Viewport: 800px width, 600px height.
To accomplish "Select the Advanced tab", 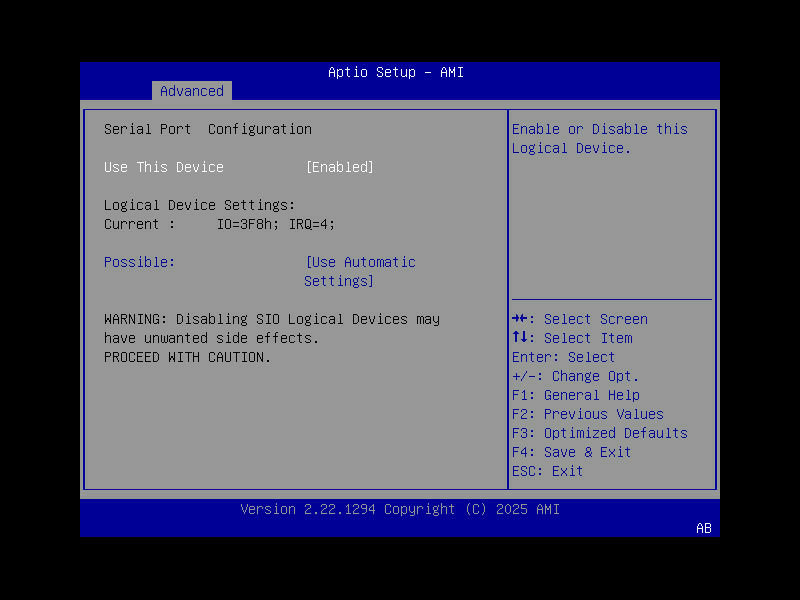I will click(191, 91).
